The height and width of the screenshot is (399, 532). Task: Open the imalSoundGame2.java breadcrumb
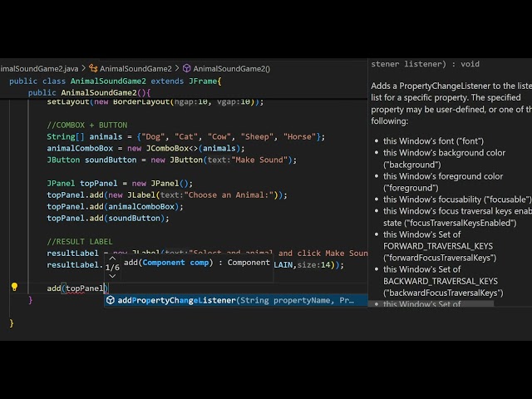pyautogui.click(x=39, y=69)
